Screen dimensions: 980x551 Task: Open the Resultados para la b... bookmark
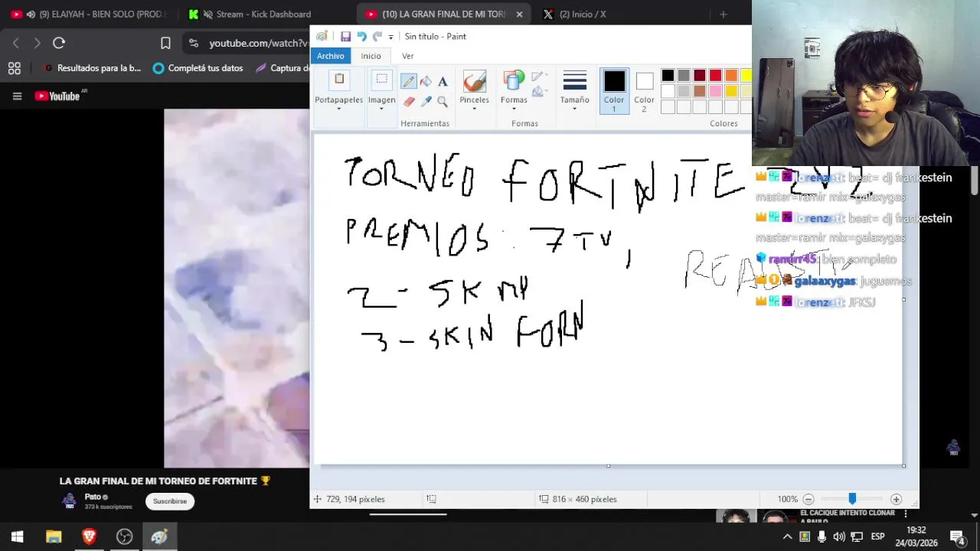(92, 68)
